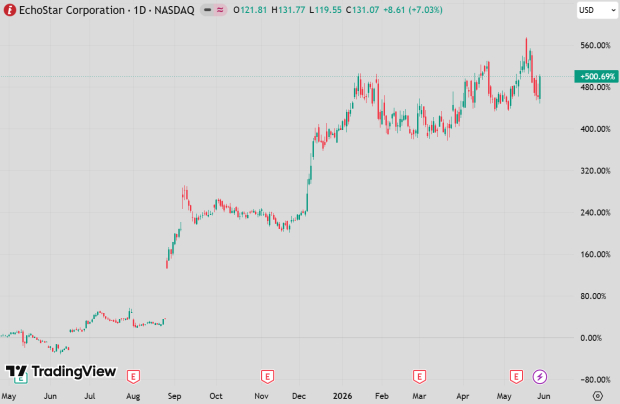Image resolution: width=620 pixels, height=404 pixels.
Task: Click the gray dash market status icon
Action: pyautogui.click(x=207, y=10)
